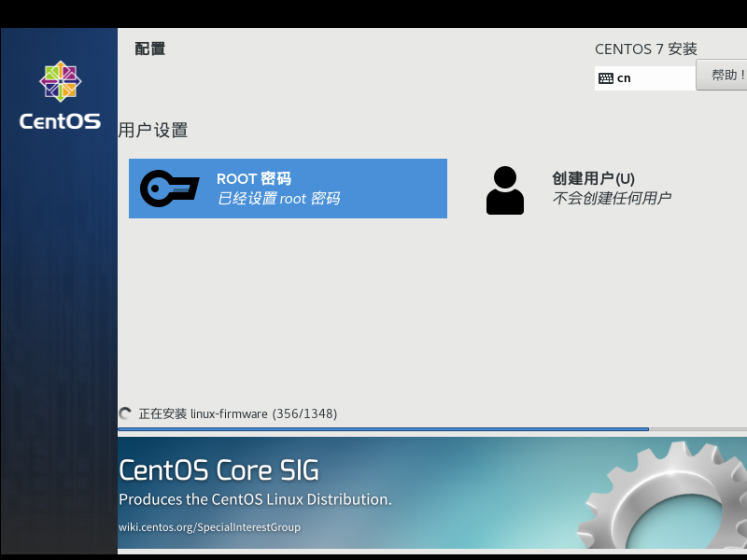
Task: Click the 'Produces the CentOS Linux Distribution.' text
Action: pos(255,499)
